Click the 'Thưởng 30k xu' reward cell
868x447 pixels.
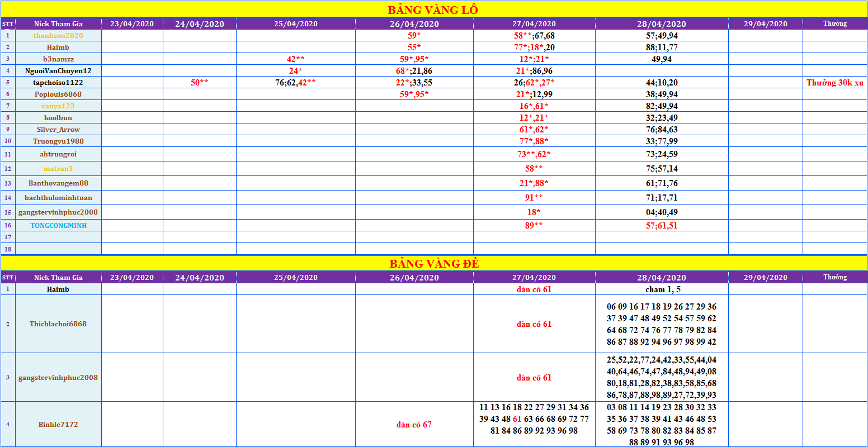click(x=835, y=82)
